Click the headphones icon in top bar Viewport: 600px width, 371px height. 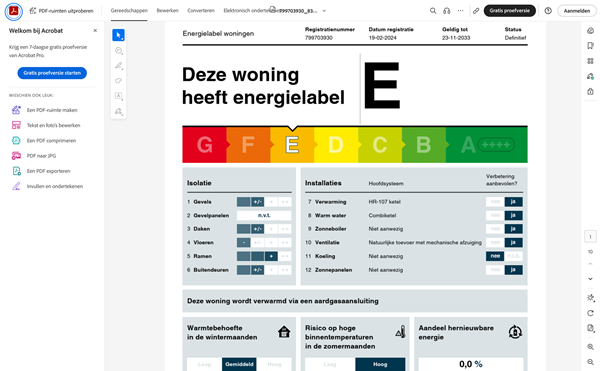pos(447,11)
